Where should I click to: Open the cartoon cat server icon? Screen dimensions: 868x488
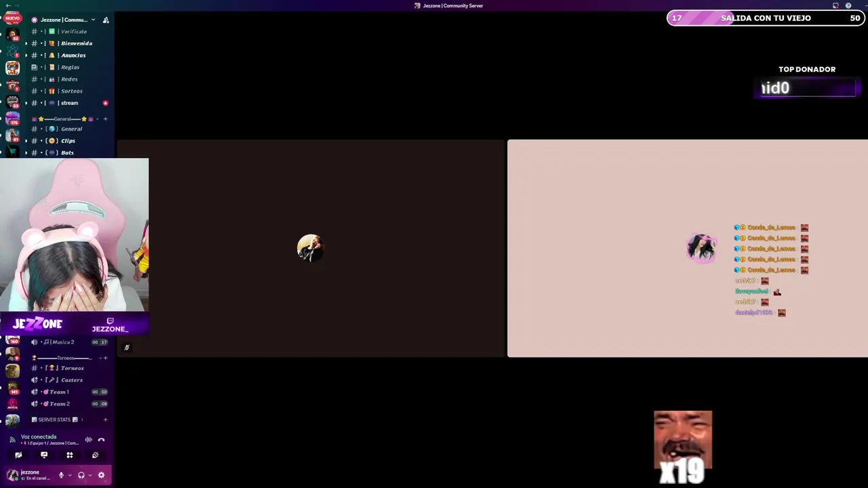pos(12,68)
